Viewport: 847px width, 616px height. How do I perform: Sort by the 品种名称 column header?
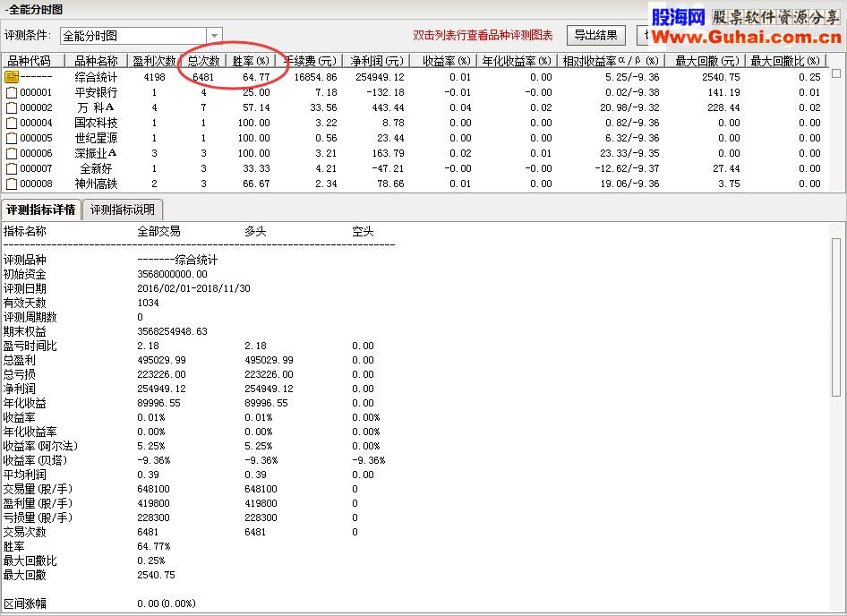tap(96, 61)
